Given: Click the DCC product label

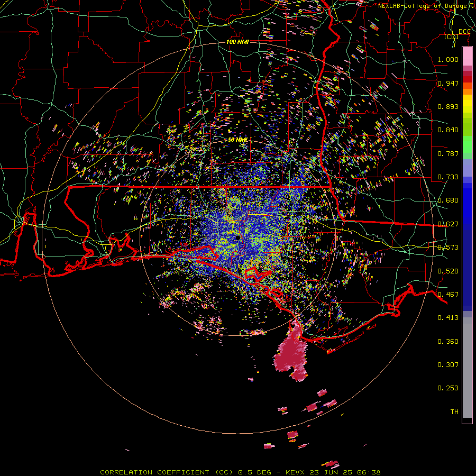Looking at the screenshot, I should tap(464, 32).
